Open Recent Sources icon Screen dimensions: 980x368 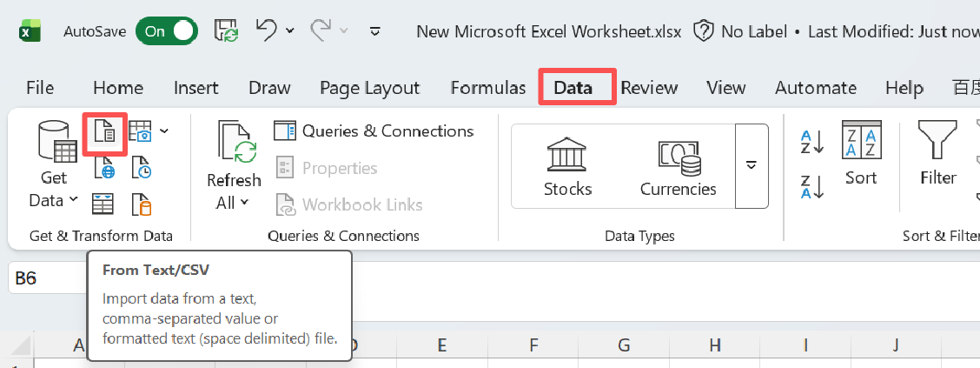click(141, 167)
